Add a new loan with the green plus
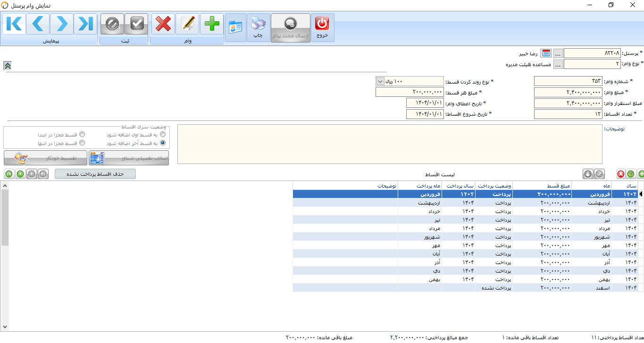 (x=212, y=24)
